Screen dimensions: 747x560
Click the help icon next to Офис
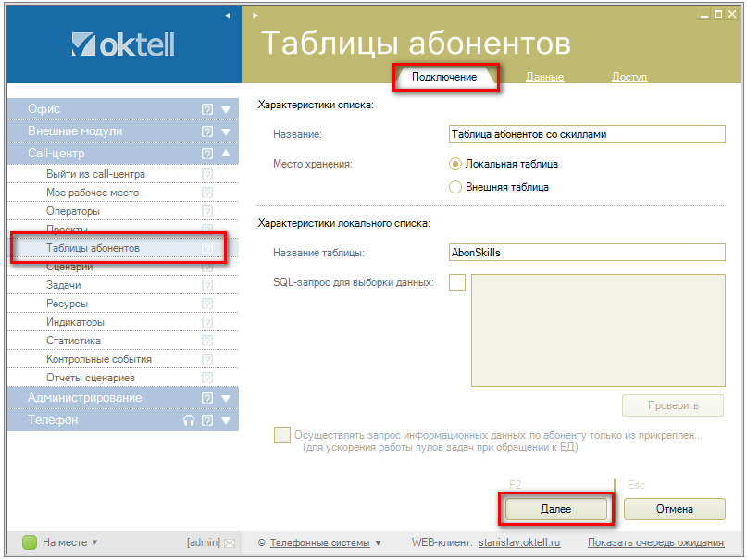click(207, 109)
